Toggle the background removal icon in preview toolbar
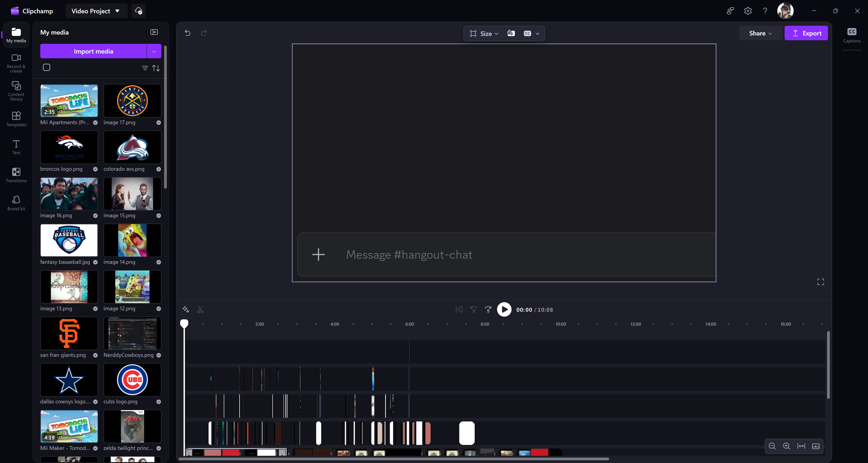This screenshot has width=868, height=463. point(511,33)
